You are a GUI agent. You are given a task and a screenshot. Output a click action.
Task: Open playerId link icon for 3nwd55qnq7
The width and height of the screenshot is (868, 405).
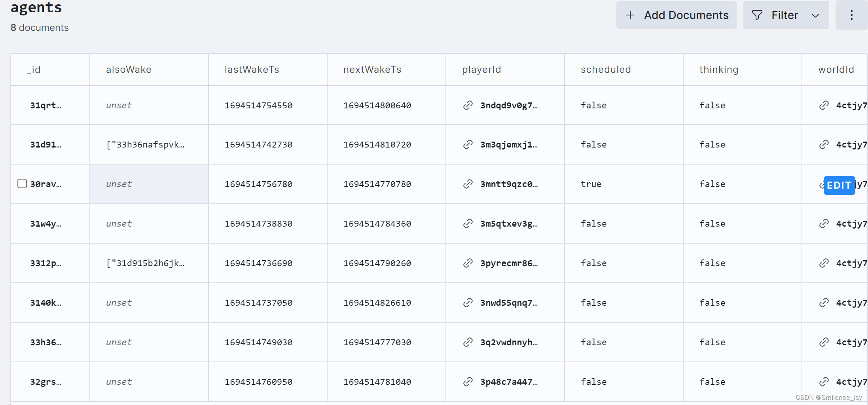tap(468, 303)
